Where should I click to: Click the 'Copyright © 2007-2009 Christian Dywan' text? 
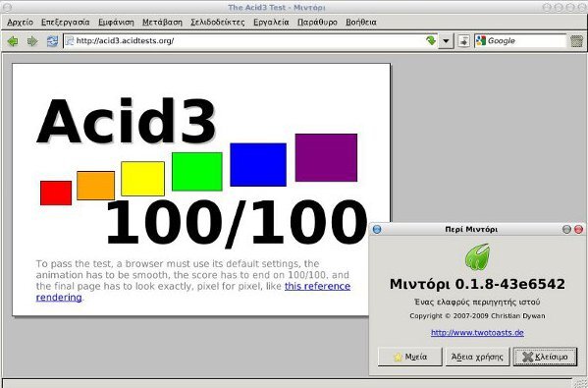477,316
